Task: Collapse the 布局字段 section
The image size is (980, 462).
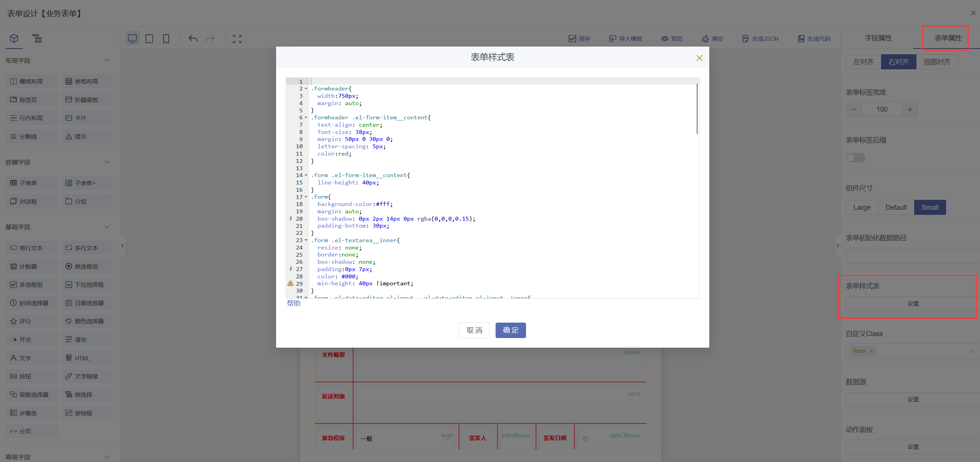Action: [107, 60]
